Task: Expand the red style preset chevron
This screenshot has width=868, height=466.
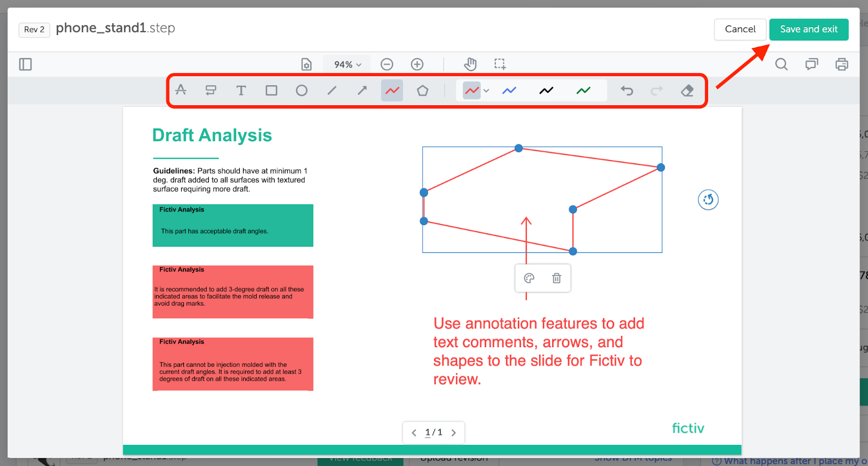Action: (487, 91)
